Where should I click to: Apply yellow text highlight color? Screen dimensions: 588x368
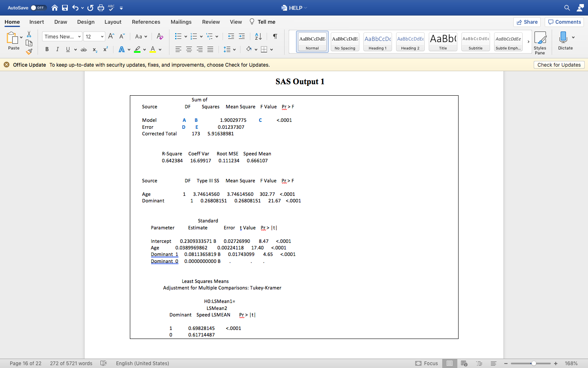pos(137,49)
